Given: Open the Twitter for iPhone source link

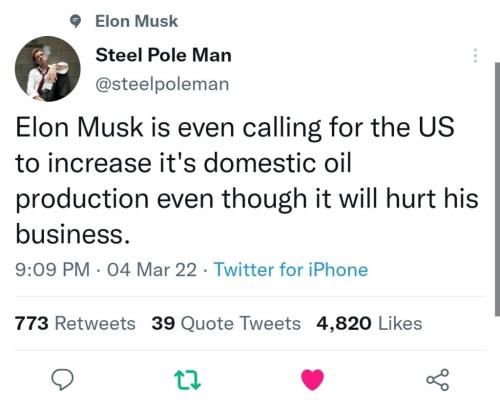Looking at the screenshot, I should coord(291,269).
